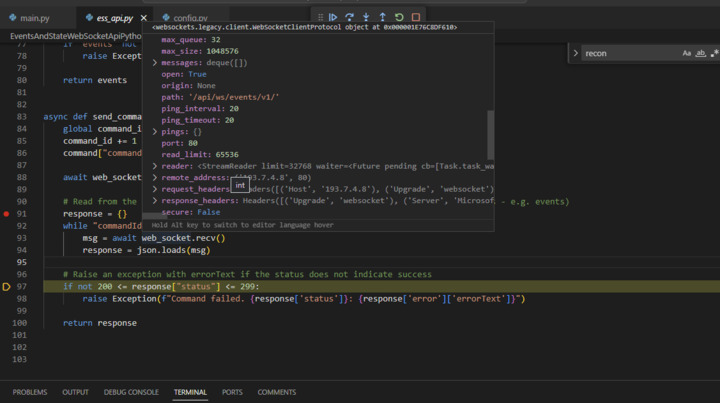Image resolution: width=720 pixels, height=403 pixels.
Task: Click the hover popup vertical scrollbar
Action: [490, 133]
